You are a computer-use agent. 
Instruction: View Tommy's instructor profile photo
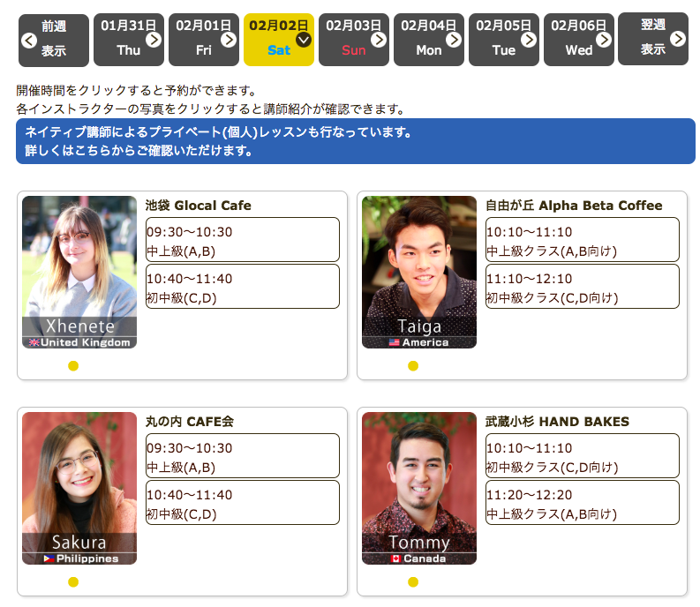pos(419,488)
